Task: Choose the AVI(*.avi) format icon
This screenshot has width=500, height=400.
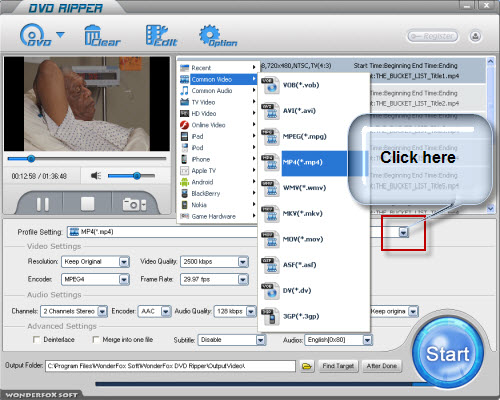Action: (x=270, y=111)
